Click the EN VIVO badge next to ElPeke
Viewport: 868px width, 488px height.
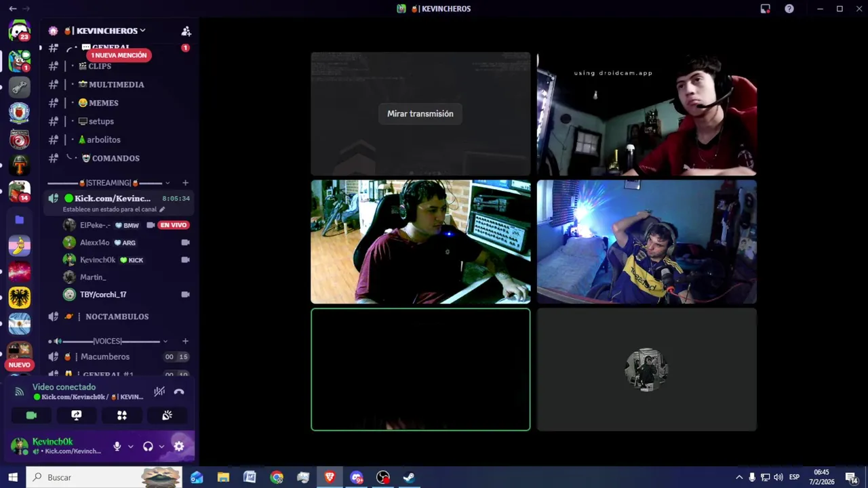point(173,225)
